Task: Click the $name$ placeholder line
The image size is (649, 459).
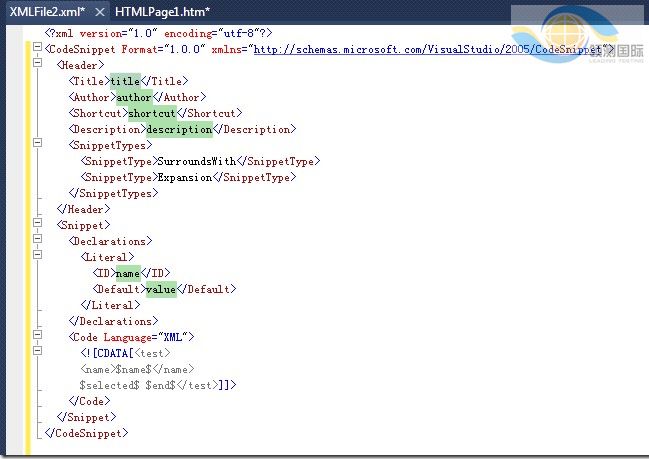Action: pyautogui.click(x=137, y=369)
